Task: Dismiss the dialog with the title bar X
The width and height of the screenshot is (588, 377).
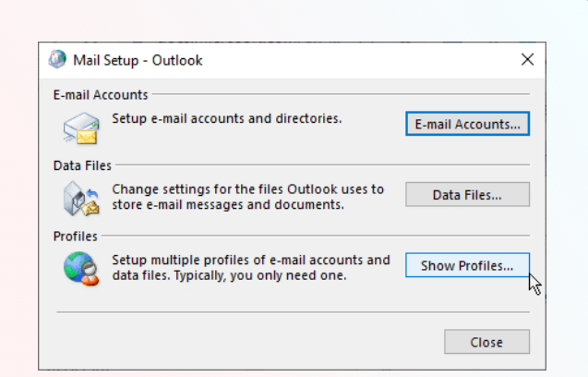Action: click(527, 59)
